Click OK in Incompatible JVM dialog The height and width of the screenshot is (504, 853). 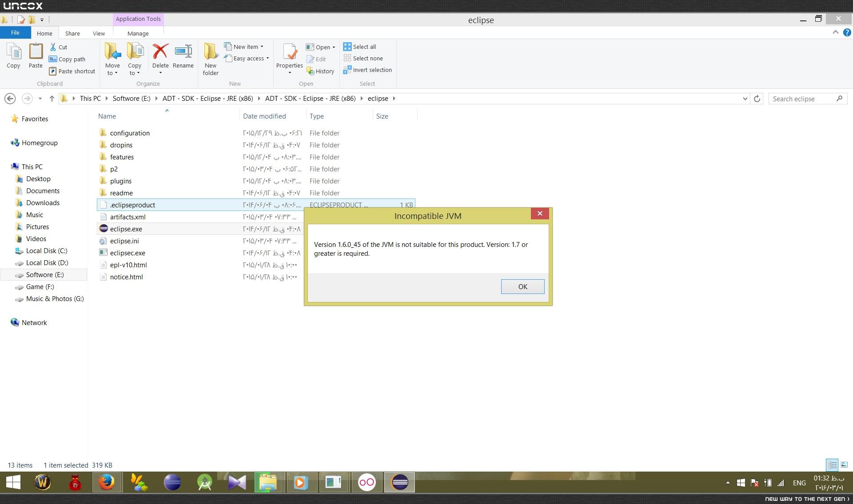coord(522,286)
